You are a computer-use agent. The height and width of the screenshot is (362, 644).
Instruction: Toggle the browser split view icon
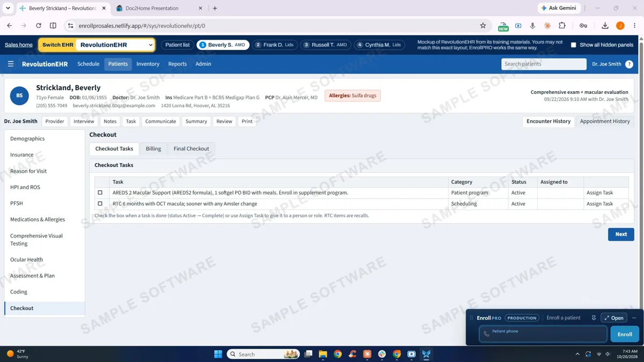(53, 26)
